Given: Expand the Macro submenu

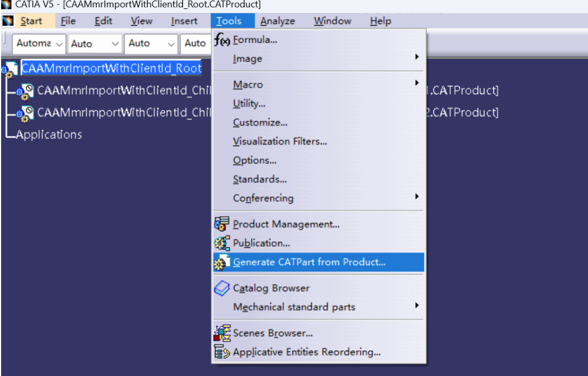Looking at the screenshot, I should tap(319, 85).
